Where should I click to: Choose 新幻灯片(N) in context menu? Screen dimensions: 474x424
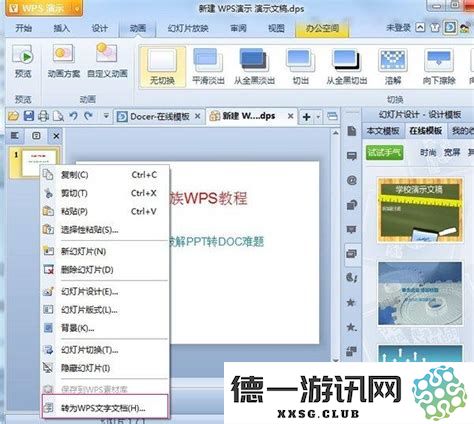click(105, 251)
